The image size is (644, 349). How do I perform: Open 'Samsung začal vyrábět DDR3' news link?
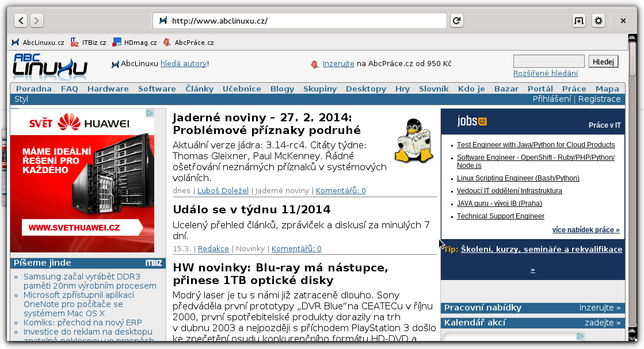tap(90, 281)
